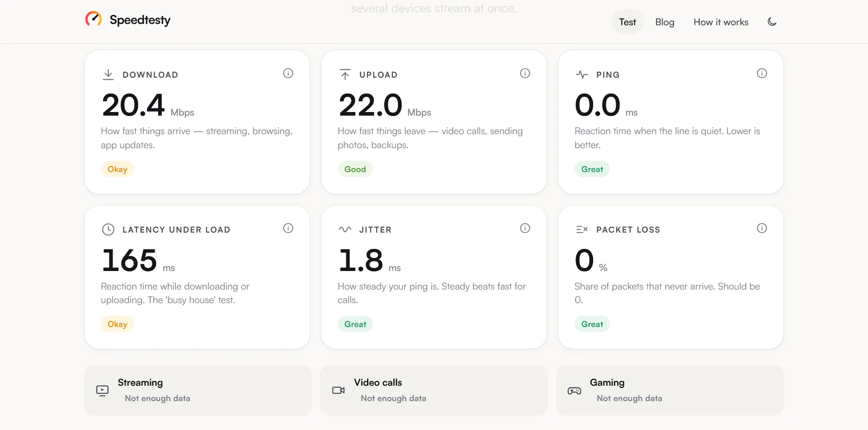Click the Okay badge under Download
This screenshot has height=430, width=868.
118,169
